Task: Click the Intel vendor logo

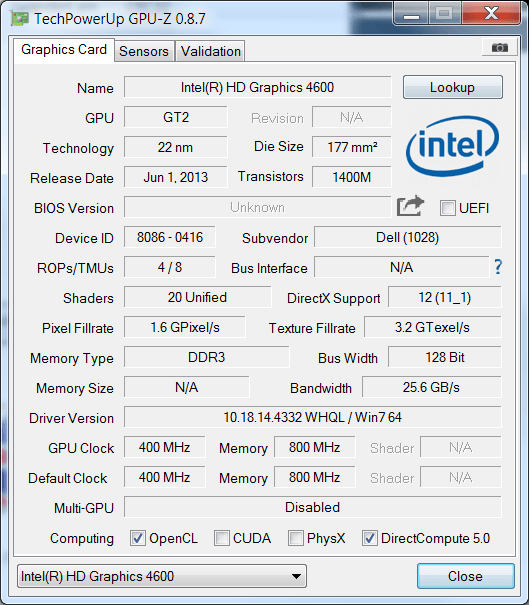Action: tap(452, 146)
